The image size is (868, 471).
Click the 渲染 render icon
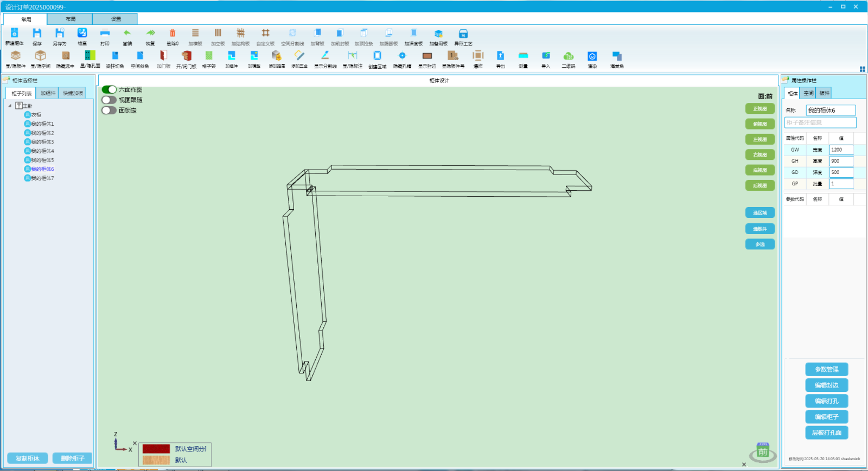[592, 56]
